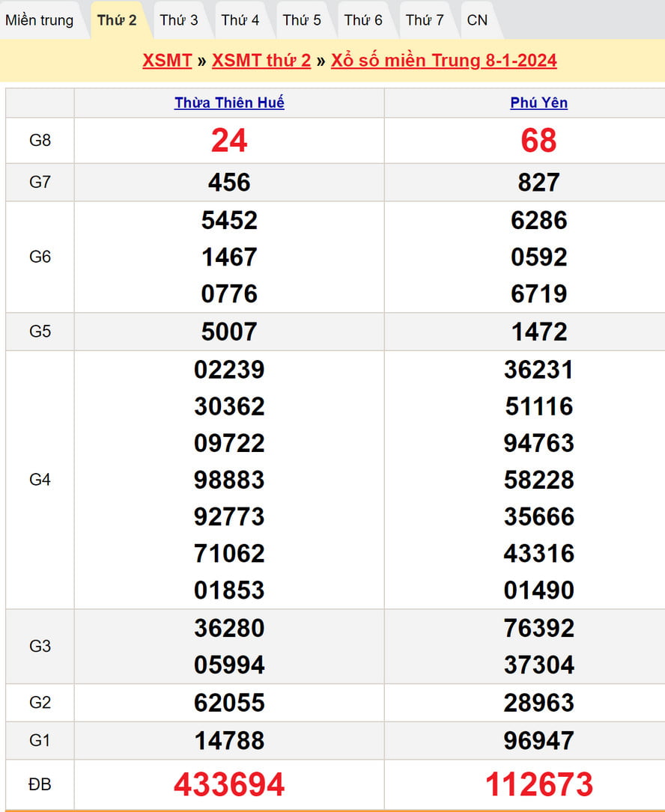Click the special prize number 433694
The width and height of the screenshot is (665, 812).
click(x=229, y=784)
